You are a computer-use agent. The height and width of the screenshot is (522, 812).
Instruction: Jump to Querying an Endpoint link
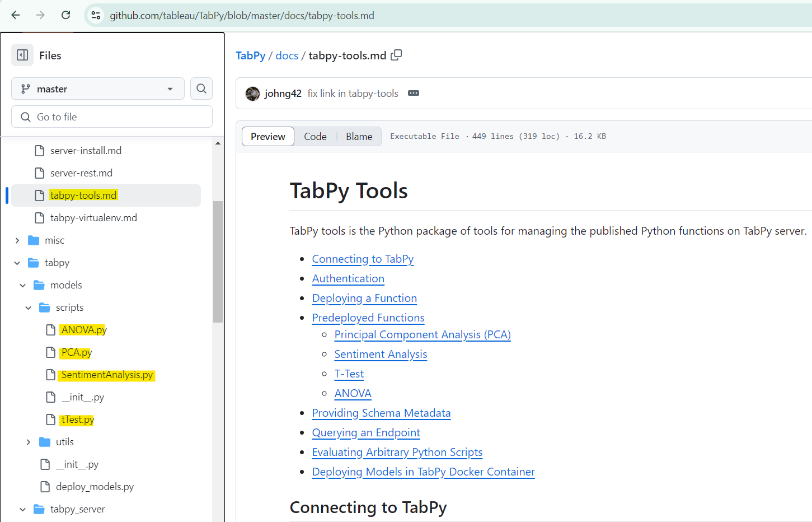(x=366, y=432)
